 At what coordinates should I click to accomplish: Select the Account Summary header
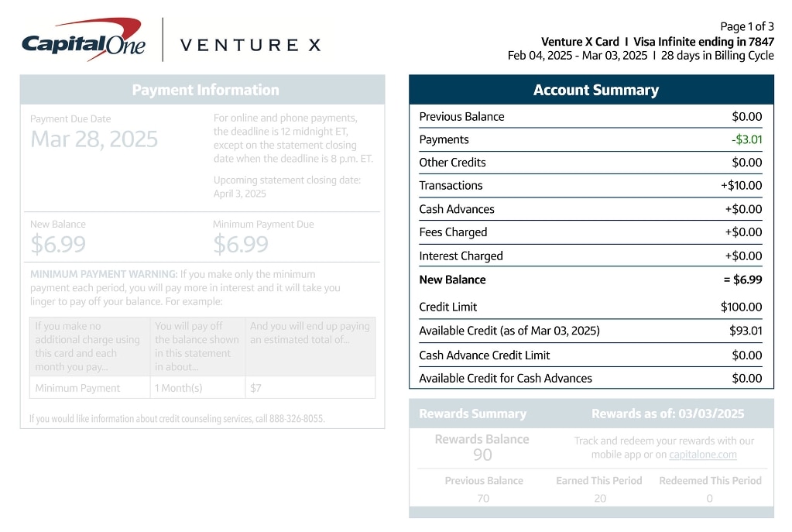click(x=595, y=91)
